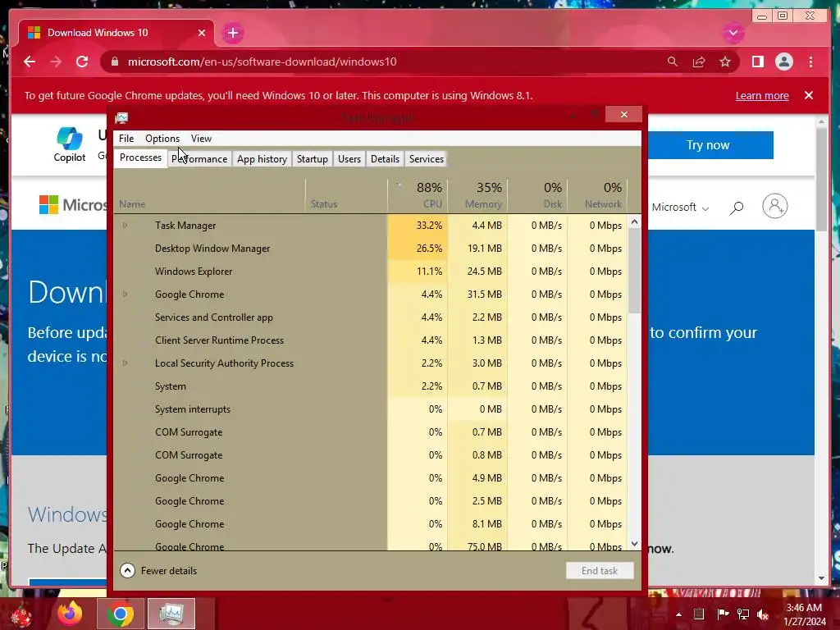Expand the Local Security Authority Process row
840x630 pixels.
pos(125,363)
